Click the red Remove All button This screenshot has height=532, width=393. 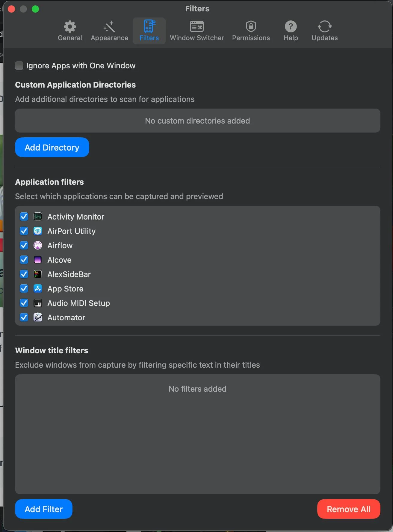point(349,509)
